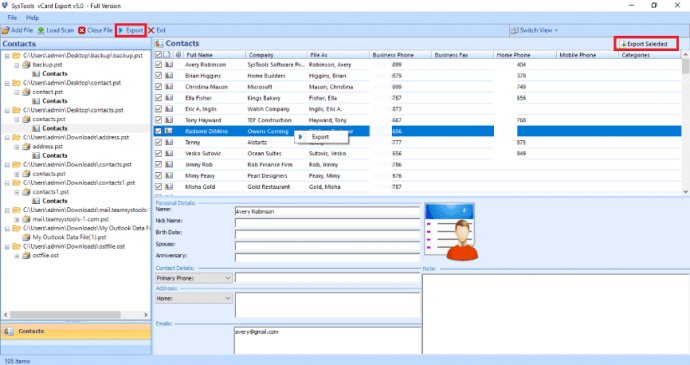
Task: Click the Add File toolbar icon
Action: [6, 30]
